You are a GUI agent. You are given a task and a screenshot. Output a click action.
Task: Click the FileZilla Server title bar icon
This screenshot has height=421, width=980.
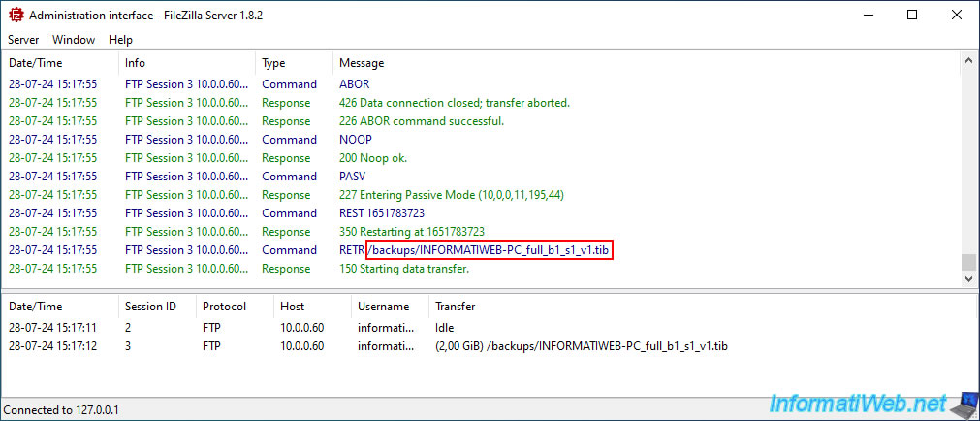(x=16, y=15)
